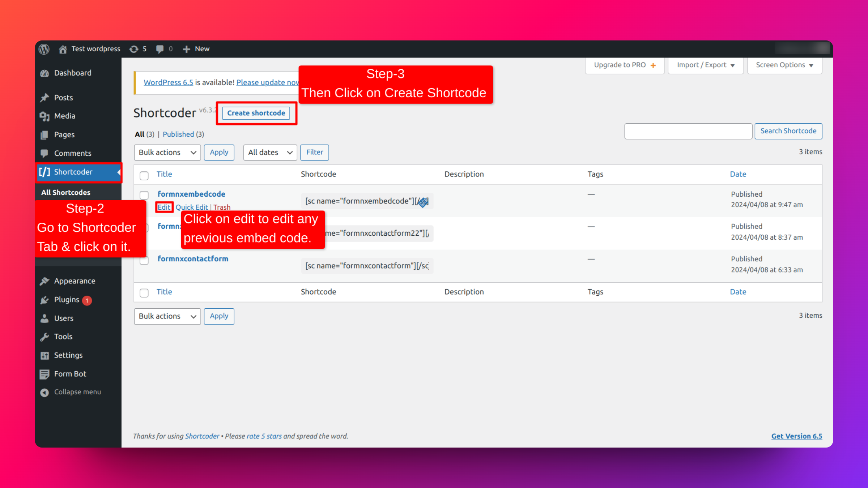Image resolution: width=868 pixels, height=488 pixels.
Task: Click the Search Shortcode button
Action: pyautogui.click(x=788, y=131)
